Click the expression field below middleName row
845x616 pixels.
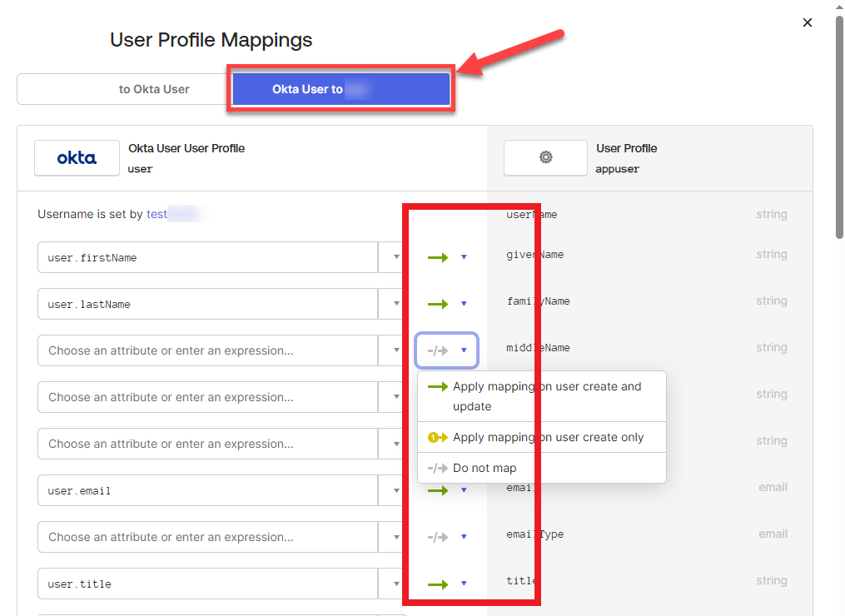pos(207,397)
